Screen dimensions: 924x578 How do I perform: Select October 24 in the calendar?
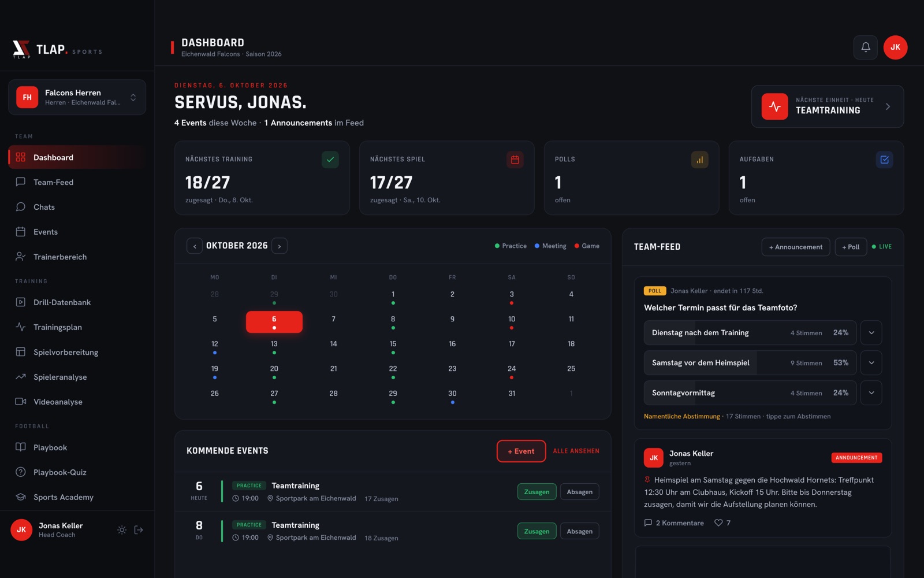click(512, 372)
